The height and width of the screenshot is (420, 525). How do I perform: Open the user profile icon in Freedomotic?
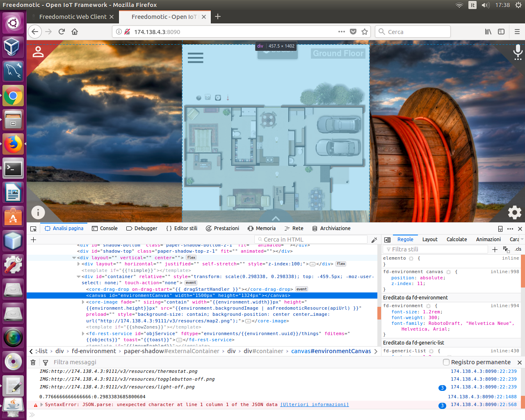(x=38, y=52)
